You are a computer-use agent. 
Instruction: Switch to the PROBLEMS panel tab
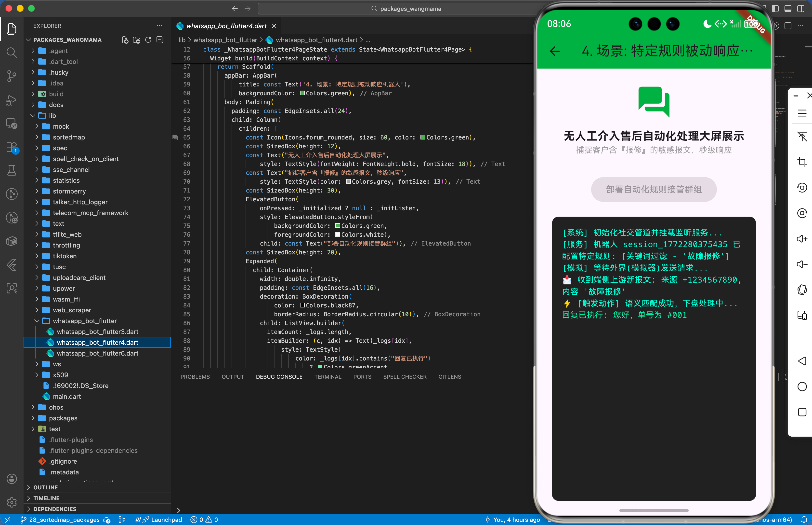(195, 377)
